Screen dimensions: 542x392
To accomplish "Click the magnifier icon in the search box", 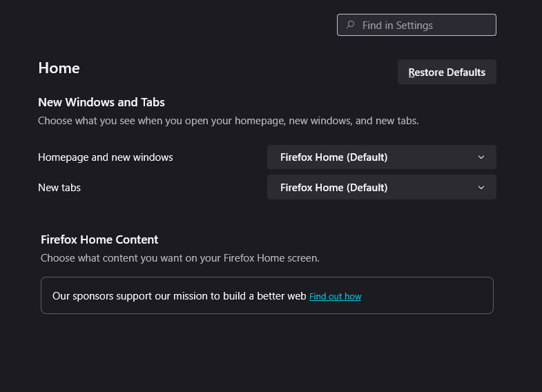I will pyautogui.click(x=350, y=25).
